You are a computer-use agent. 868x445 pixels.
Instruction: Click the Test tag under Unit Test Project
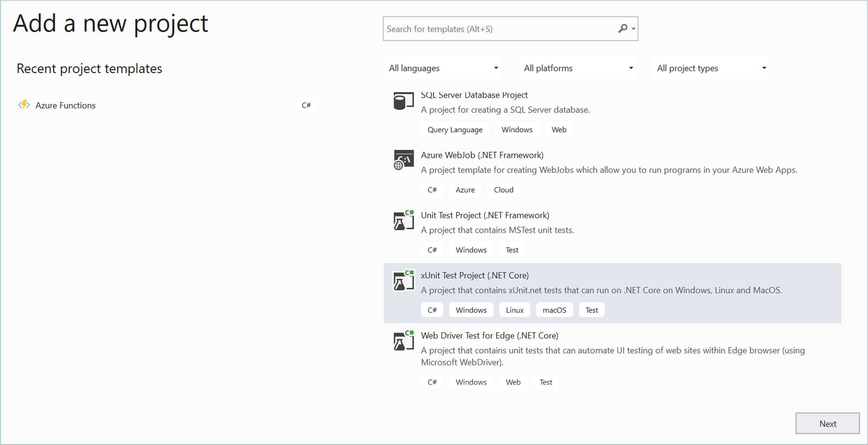(512, 250)
